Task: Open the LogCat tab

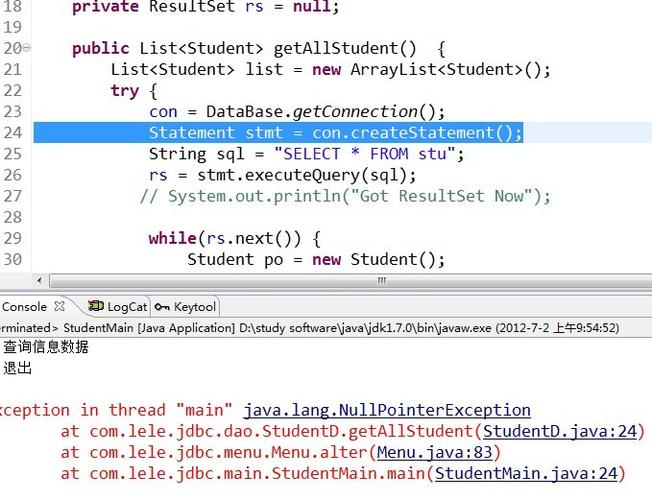Action: tap(127, 307)
